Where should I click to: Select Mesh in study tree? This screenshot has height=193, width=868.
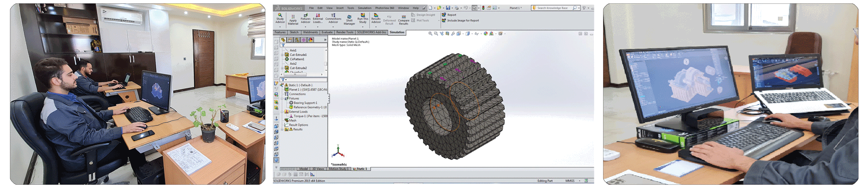tap(292, 121)
